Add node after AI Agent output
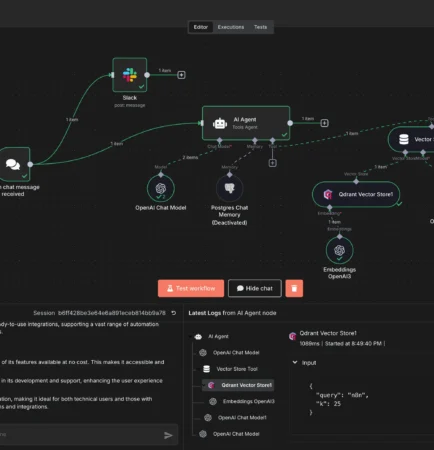 tap(324, 123)
